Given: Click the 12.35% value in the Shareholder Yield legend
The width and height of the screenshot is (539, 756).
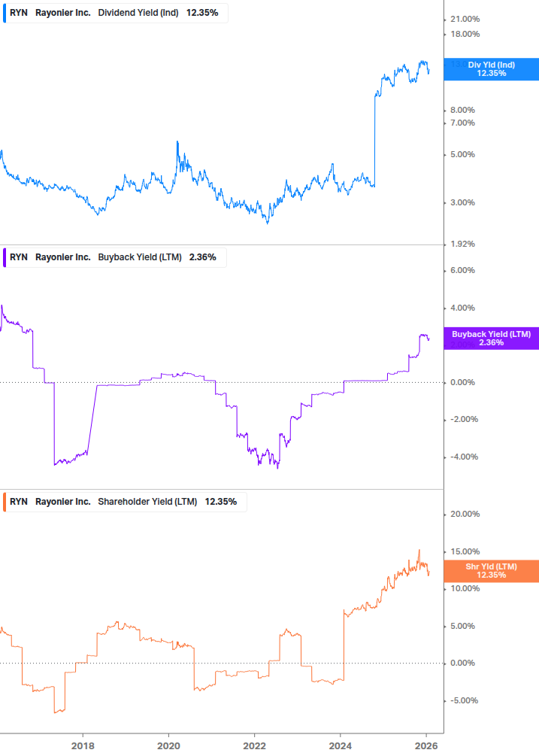Looking at the screenshot, I should (220, 502).
